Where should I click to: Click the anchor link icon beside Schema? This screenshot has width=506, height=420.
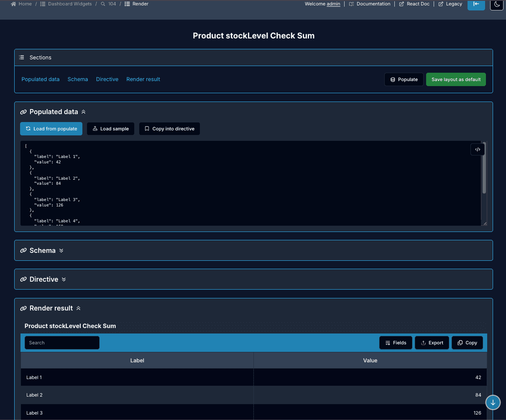23,251
